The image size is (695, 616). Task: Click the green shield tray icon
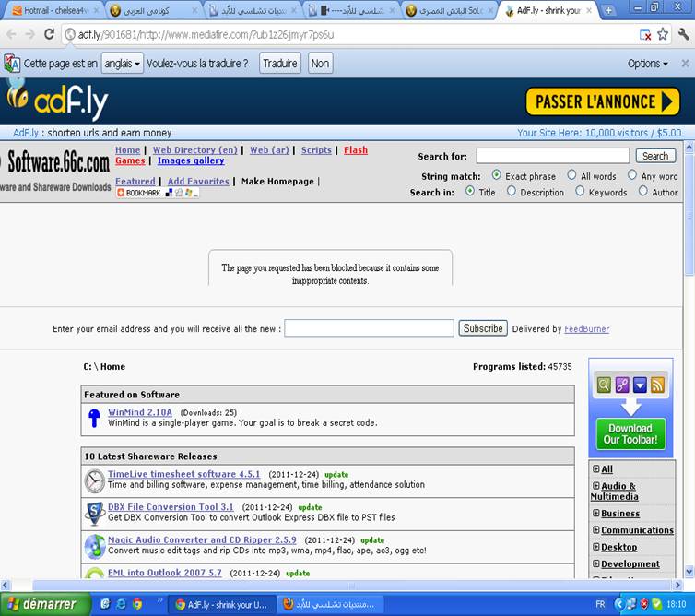coord(656,604)
